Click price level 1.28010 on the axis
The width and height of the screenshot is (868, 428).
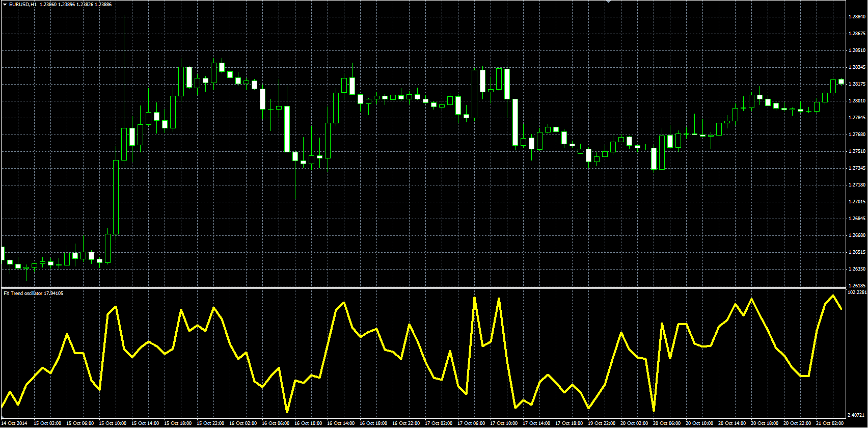(x=857, y=101)
